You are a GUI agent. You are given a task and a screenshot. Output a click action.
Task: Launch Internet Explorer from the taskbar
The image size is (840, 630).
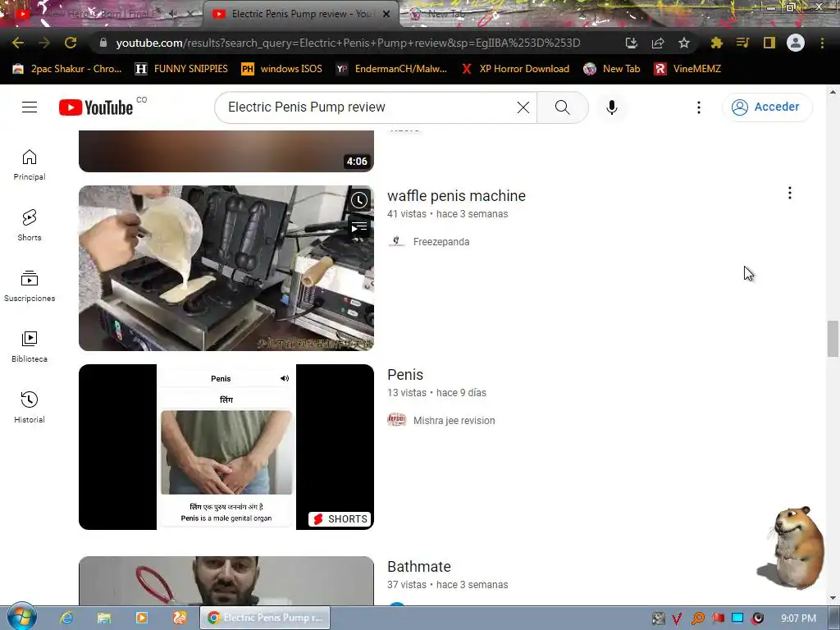click(x=66, y=618)
